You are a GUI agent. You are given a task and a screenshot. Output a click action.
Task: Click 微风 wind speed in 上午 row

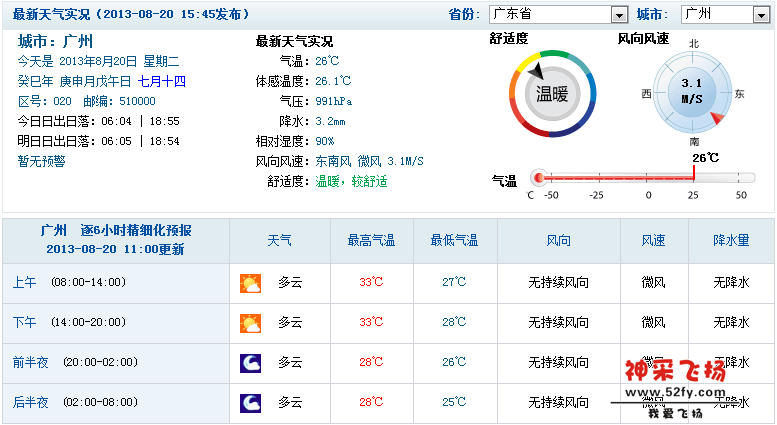pos(654,283)
